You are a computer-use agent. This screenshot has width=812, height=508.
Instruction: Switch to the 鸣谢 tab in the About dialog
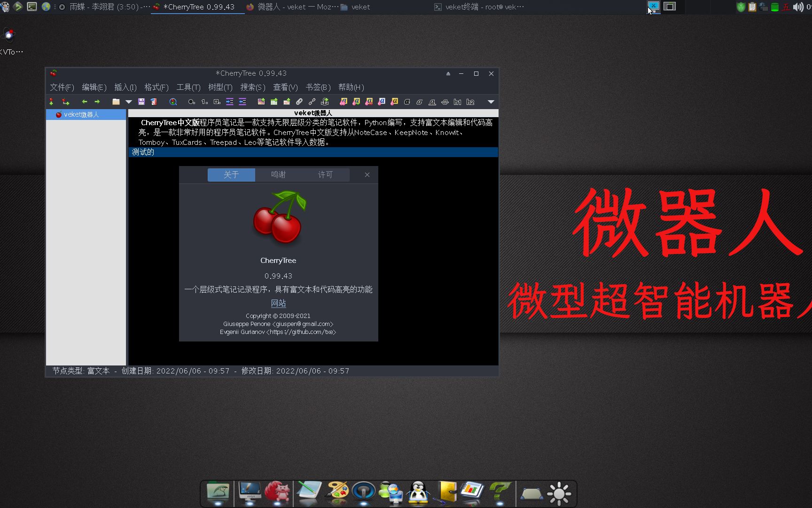(x=278, y=175)
